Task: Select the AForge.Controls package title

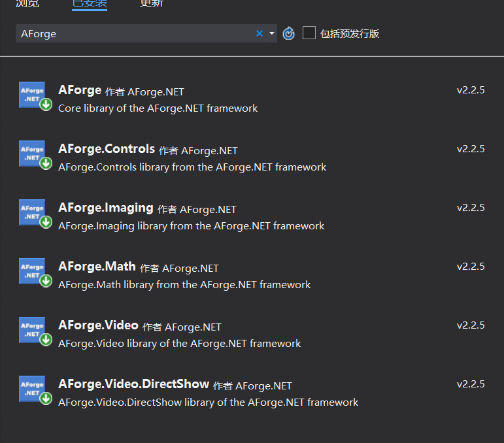Action: coord(107,149)
